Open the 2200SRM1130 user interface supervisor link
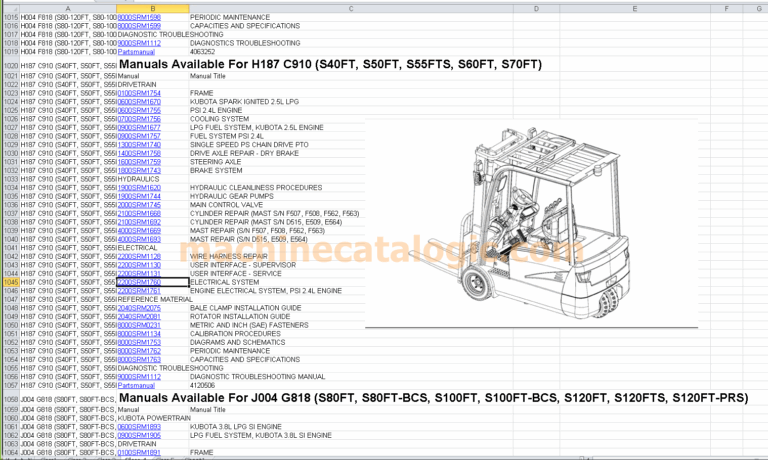The width and height of the screenshot is (768, 460). [x=139, y=265]
